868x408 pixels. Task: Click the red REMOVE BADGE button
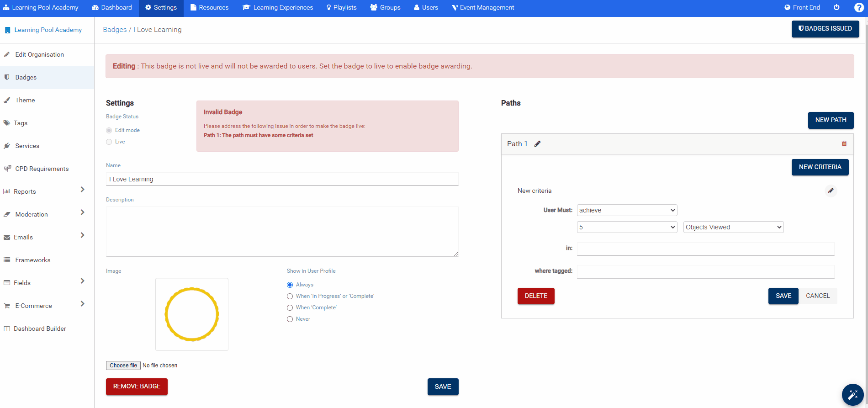pos(137,387)
